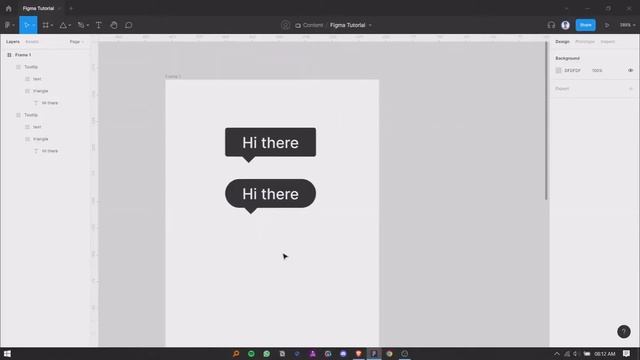Select the Move tool

pyautogui.click(x=27, y=25)
